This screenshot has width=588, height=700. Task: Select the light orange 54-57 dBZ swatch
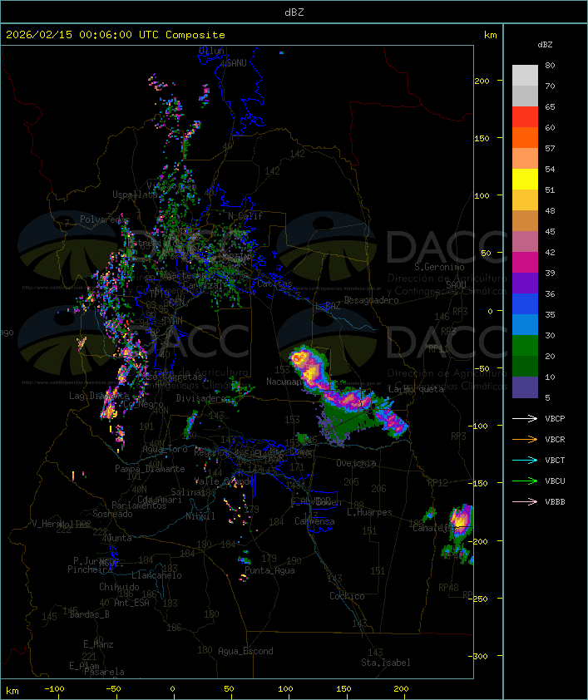coord(525,158)
